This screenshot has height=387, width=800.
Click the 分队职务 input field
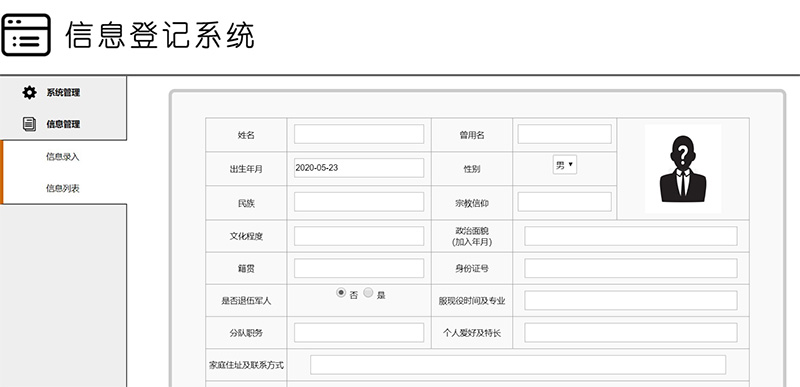[359, 332]
